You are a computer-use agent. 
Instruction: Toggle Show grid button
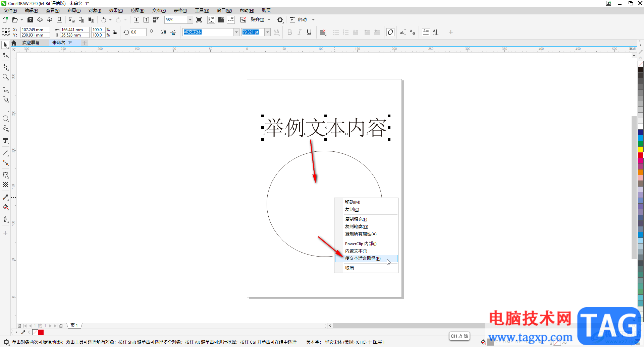(x=221, y=20)
